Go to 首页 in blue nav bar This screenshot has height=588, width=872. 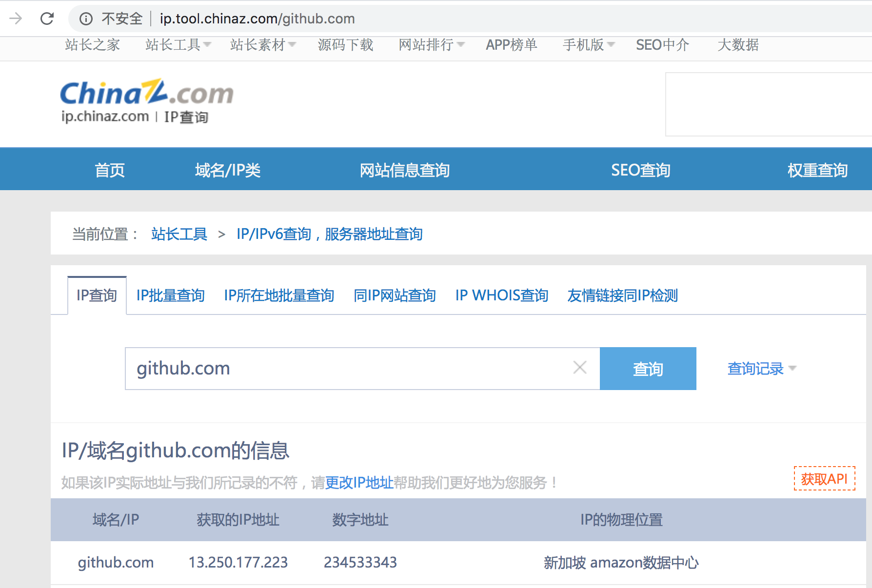tap(110, 170)
